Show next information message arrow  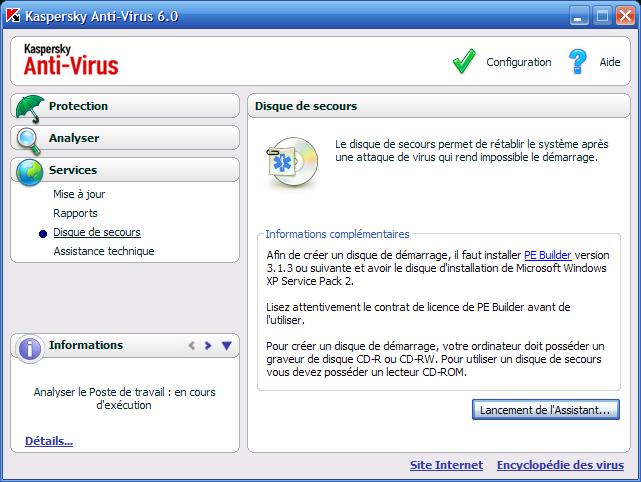tap(208, 345)
